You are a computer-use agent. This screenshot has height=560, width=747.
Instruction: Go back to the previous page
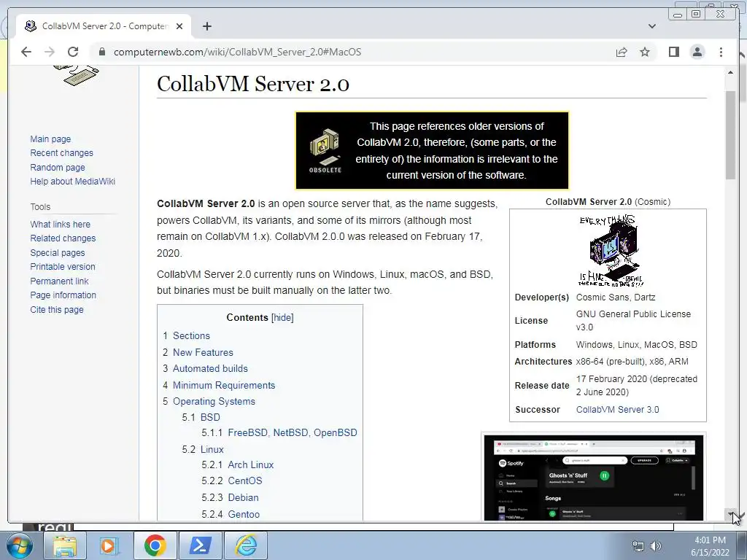pos(26,52)
